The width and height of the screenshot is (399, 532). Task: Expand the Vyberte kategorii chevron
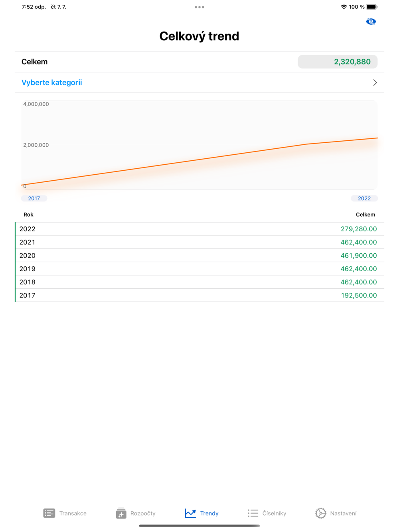375,83
